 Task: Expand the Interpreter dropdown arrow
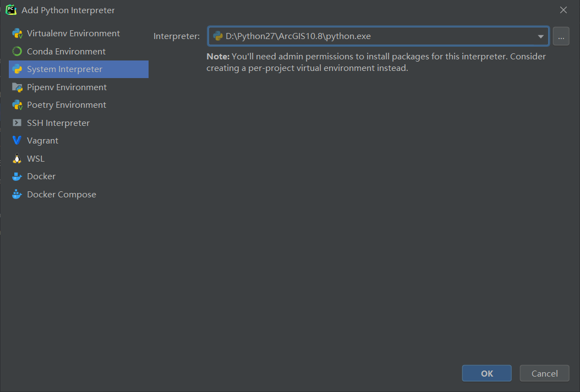click(540, 37)
